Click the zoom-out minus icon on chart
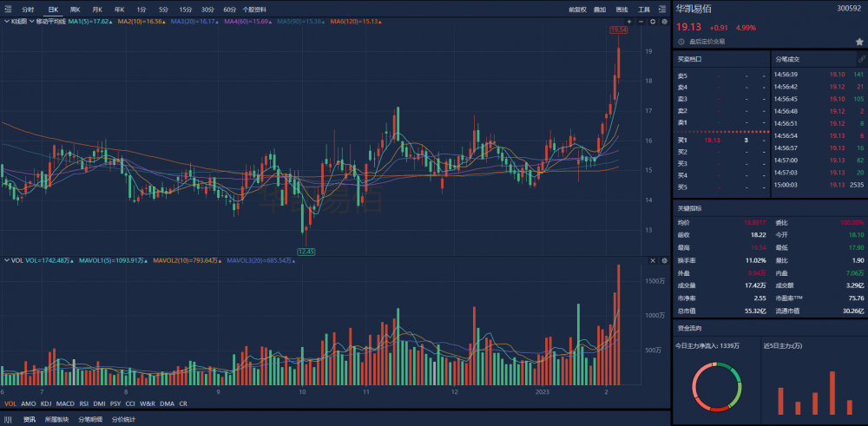This screenshot has width=868, height=426. pos(641,19)
